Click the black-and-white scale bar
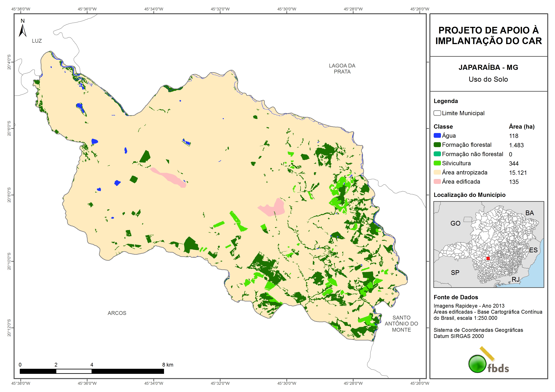 click(x=92, y=371)
